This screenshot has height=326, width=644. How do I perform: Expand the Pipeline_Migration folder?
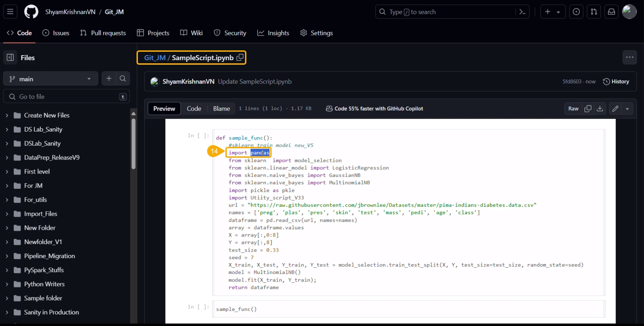[7, 256]
